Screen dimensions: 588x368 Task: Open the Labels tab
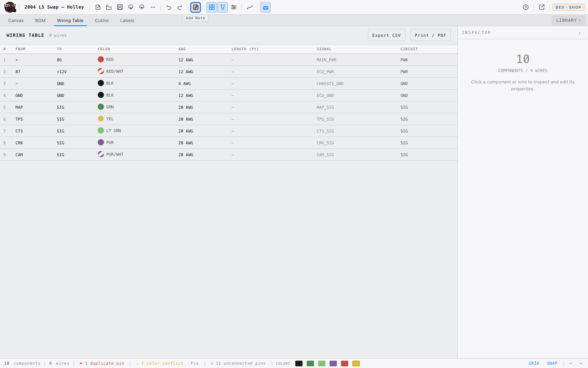click(127, 20)
